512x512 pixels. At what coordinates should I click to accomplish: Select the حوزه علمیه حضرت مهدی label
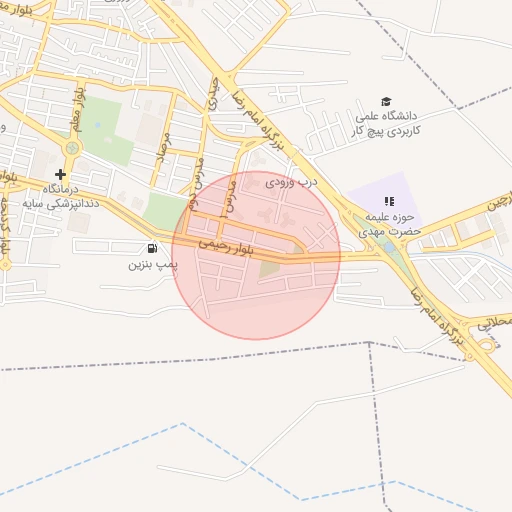click(x=389, y=224)
